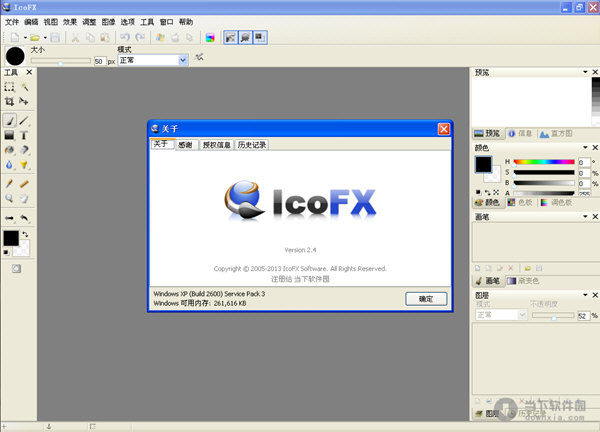Switch to the 感谢 tab in dialog
600x432 pixels.
coord(185,145)
